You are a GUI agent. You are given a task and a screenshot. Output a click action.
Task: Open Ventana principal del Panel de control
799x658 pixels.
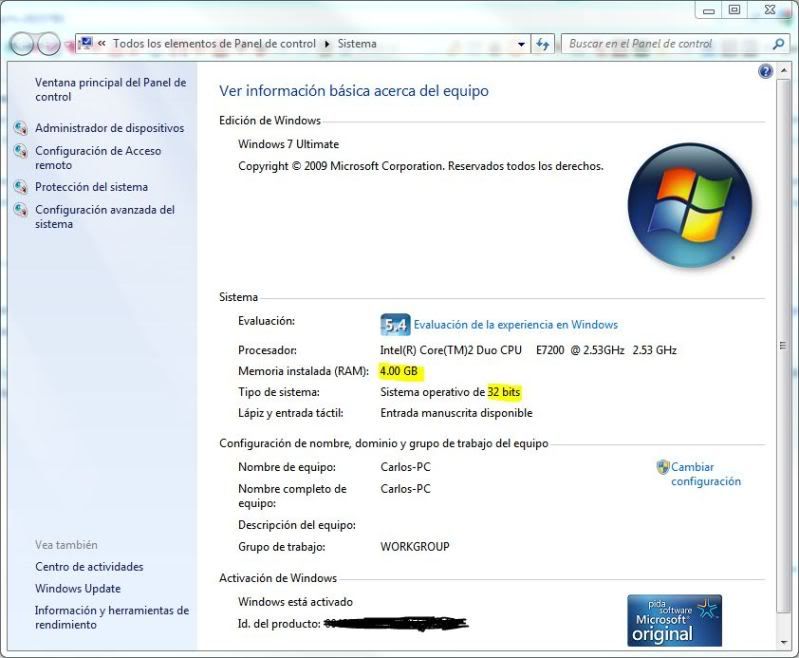[x=111, y=90]
